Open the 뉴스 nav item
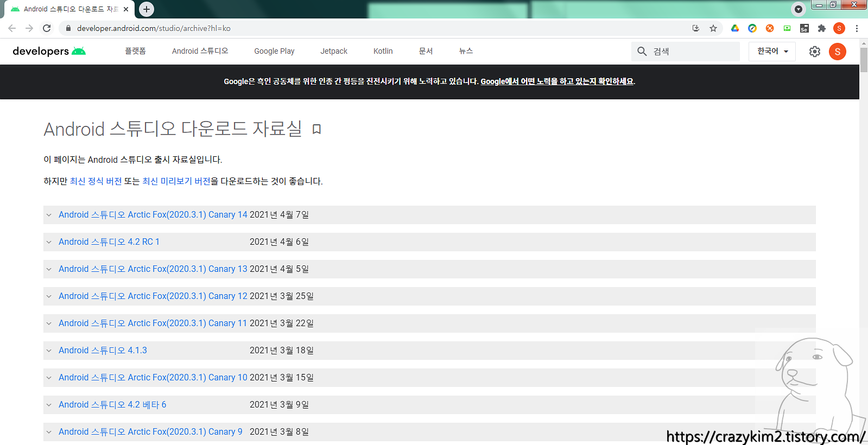This screenshot has width=868, height=445. (x=466, y=51)
